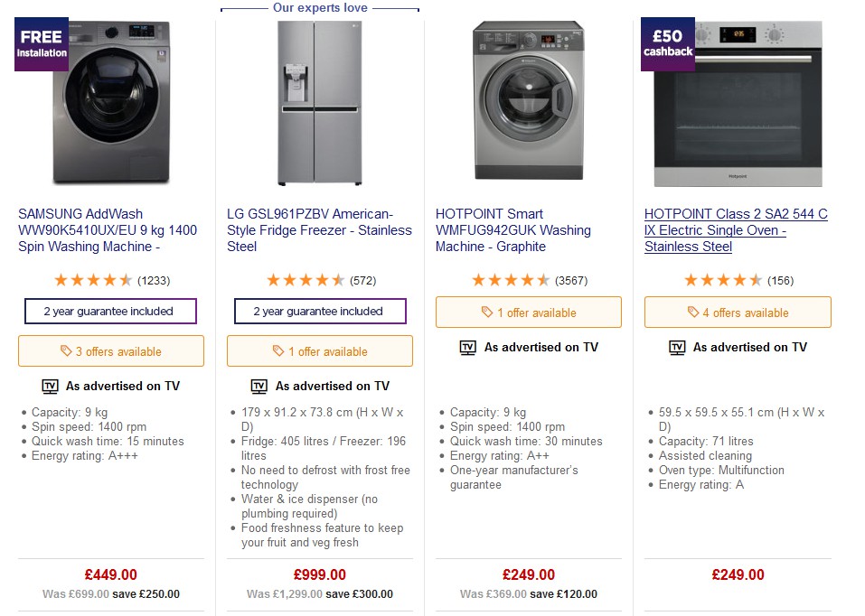Click the offer tag icon for Hotpoint WMFUG942GUK
Viewport: 865px width, 616px height.
pyautogui.click(x=485, y=312)
